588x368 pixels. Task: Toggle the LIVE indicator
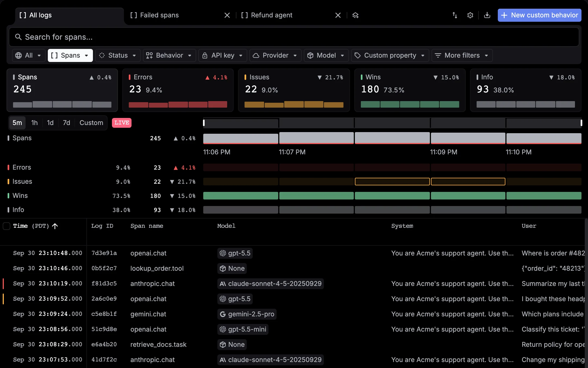(x=122, y=123)
